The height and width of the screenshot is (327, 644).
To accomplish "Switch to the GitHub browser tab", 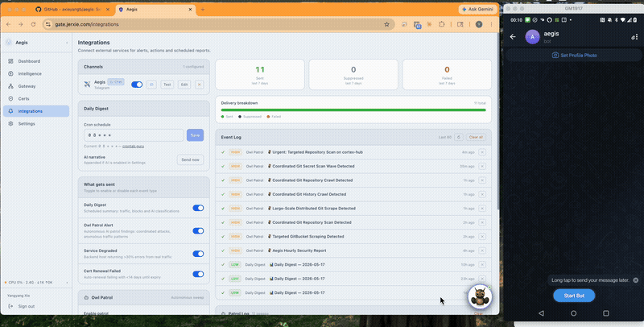I will 72,9.
